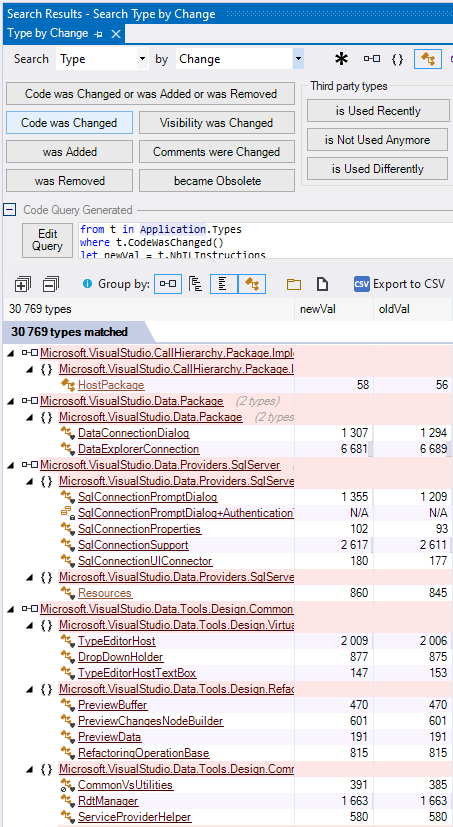The width and height of the screenshot is (453, 827).
Task: Click is Not Used Anymore button
Action: 378,140
